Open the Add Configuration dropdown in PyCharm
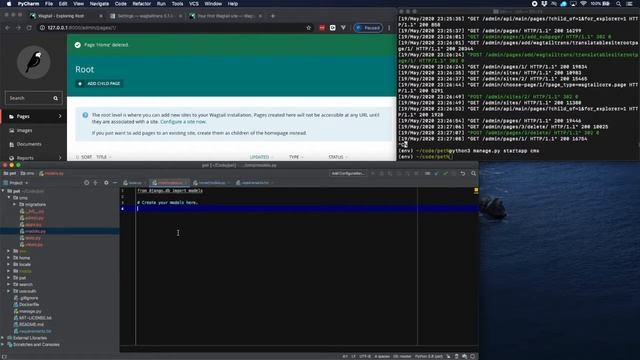The height and width of the screenshot is (360, 640). coord(348,173)
